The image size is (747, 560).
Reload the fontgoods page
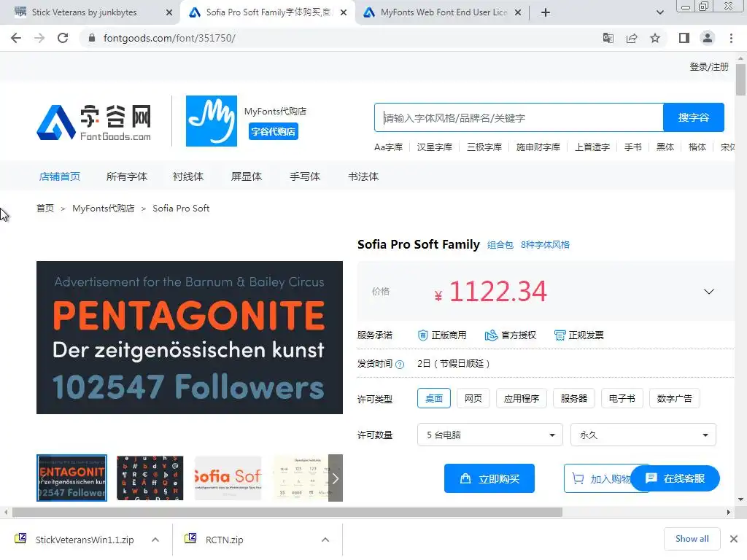[x=63, y=38]
